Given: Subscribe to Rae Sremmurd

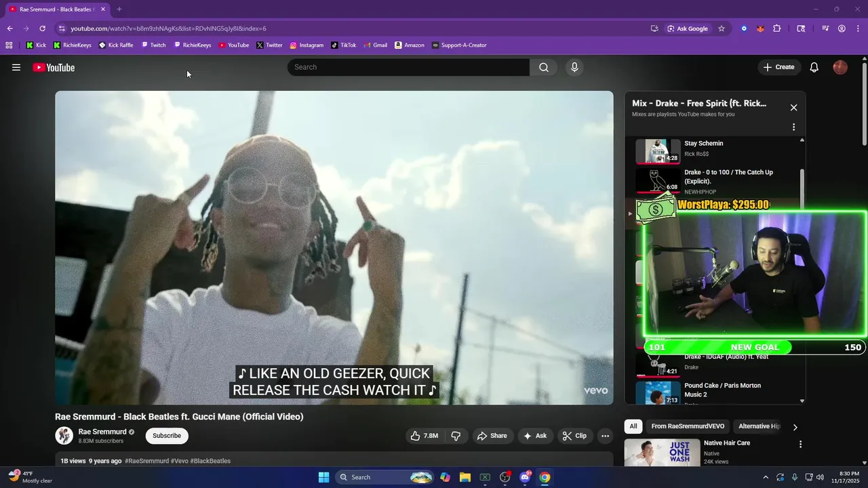Looking at the screenshot, I should 167,436.
